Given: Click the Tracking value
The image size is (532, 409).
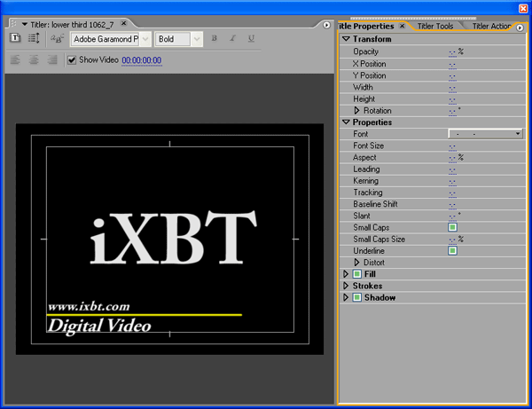Looking at the screenshot, I should (x=452, y=193).
